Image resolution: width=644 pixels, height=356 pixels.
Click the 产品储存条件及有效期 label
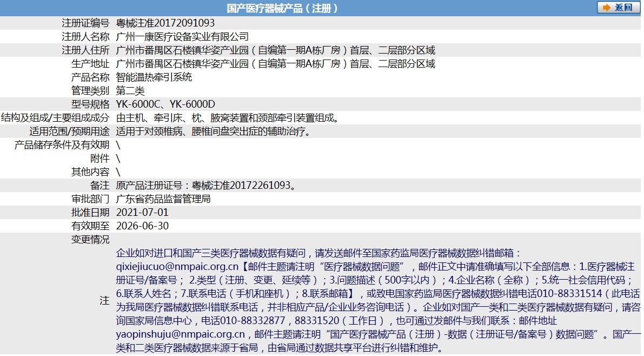click(x=62, y=144)
